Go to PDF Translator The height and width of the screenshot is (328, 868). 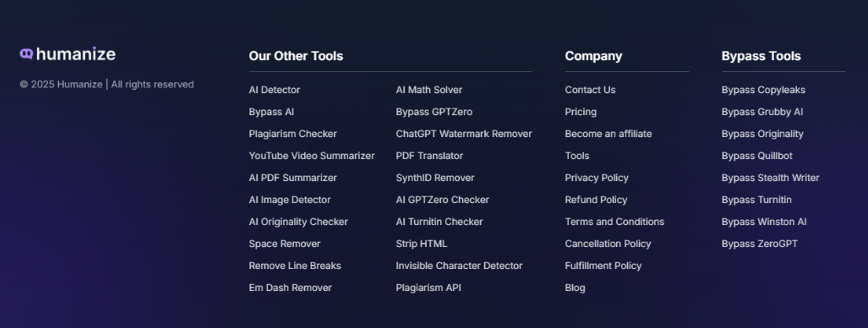(x=429, y=156)
